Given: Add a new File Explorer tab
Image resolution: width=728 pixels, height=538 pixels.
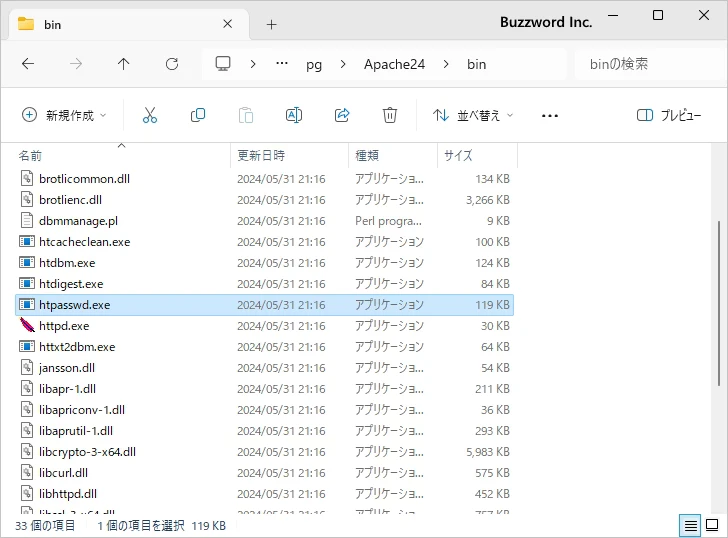Looking at the screenshot, I should coord(272,24).
